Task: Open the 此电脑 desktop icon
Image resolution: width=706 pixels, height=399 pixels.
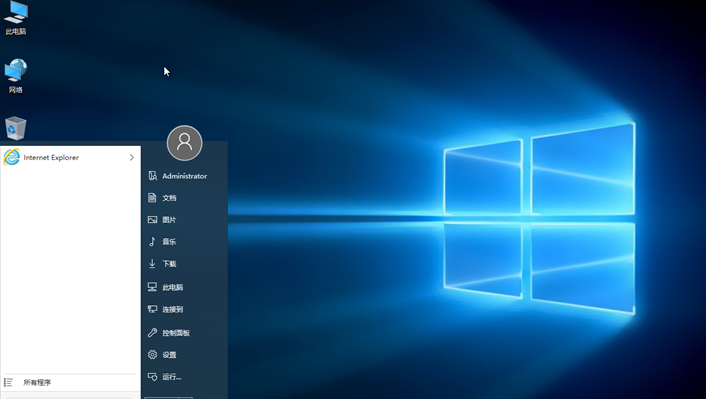Action: (x=16, y=18)
